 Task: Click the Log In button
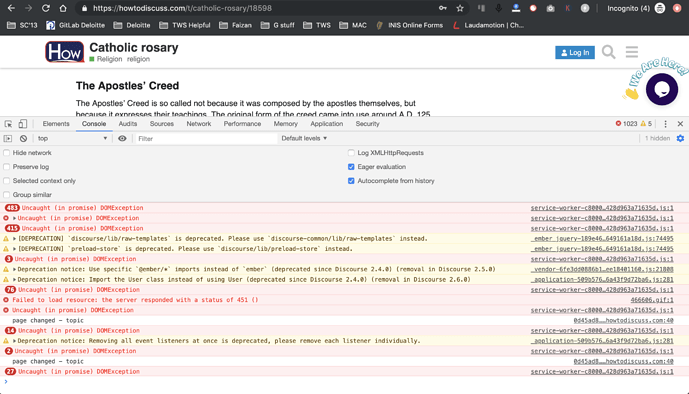point(575,52)
